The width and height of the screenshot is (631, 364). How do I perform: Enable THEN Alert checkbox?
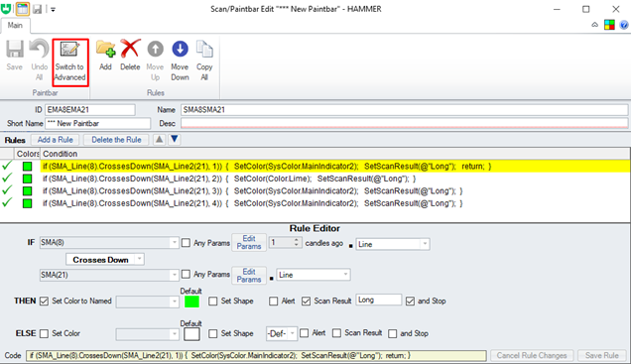273,301
